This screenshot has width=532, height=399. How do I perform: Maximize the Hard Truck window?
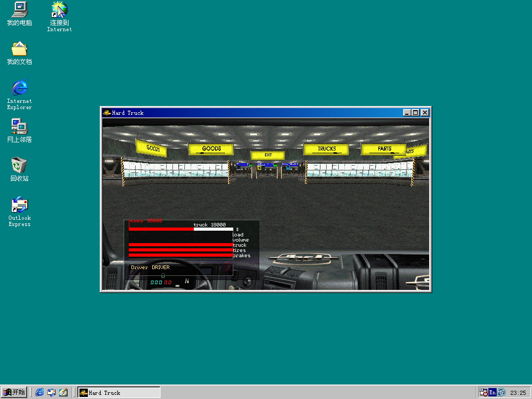(x=415, y=113)
